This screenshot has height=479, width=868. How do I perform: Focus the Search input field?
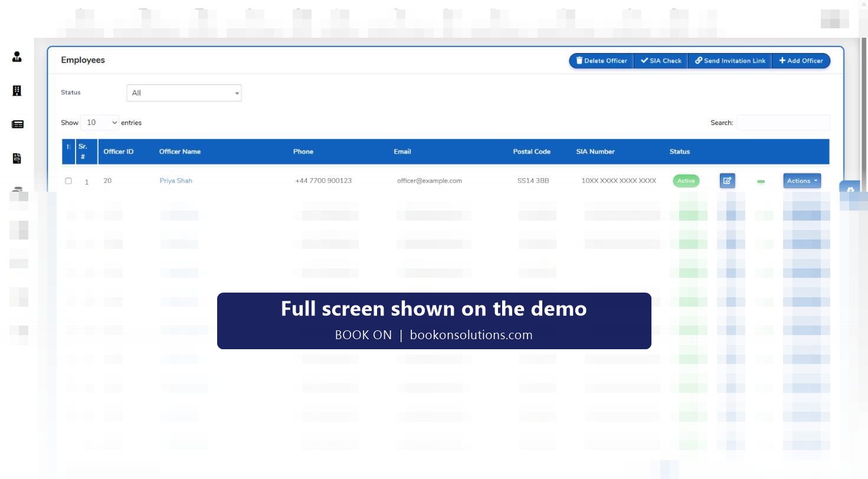coord(783,123)
